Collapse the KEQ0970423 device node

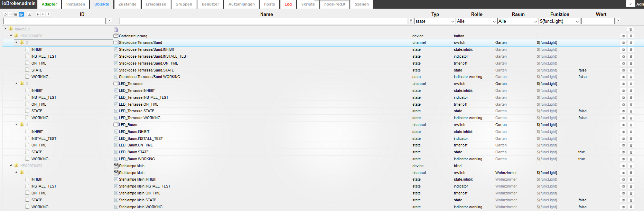click(11, 166)
